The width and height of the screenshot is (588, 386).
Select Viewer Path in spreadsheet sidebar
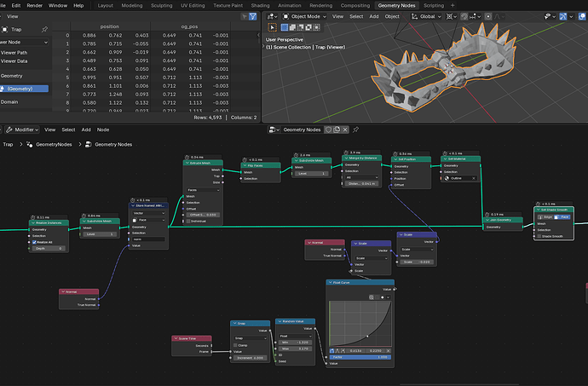tap(14, 53)
